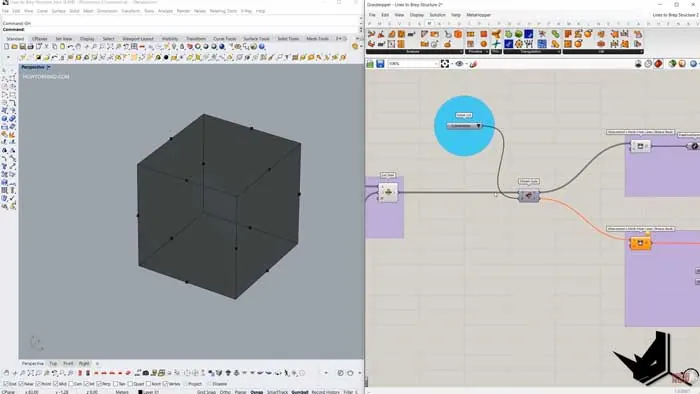Switch to the Curve Tools toolbar tab
700x394 pixels.
(225, 39)
